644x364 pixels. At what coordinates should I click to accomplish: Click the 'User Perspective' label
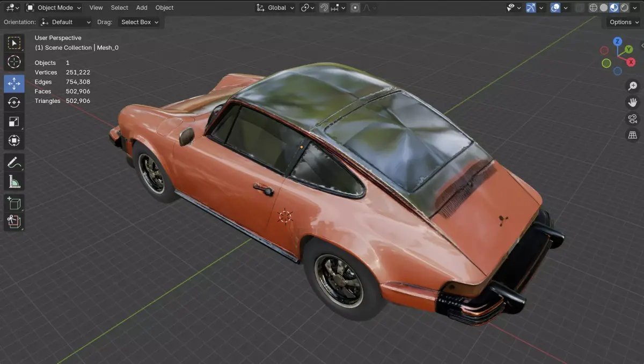(x=58, y=38)
